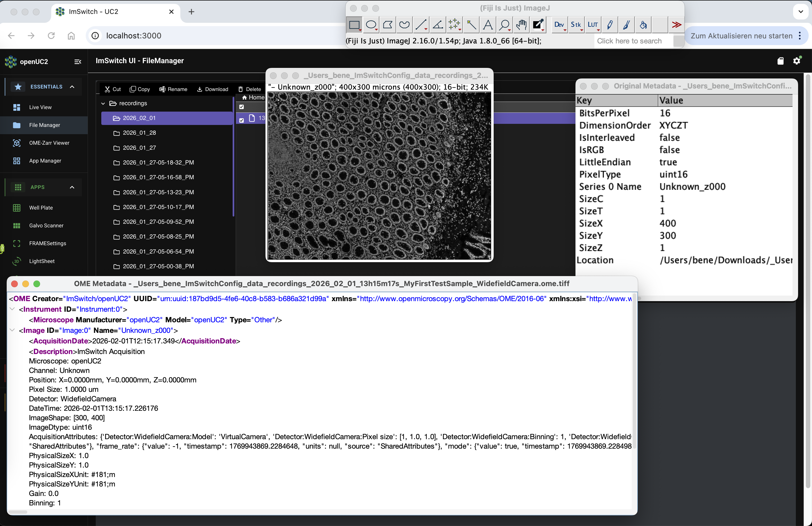The width and height of the screenshot is (812, 526).
Task: Collapse the Instrument node in OME Metadata
Action: pyautogui.click(x=12, y=309)
